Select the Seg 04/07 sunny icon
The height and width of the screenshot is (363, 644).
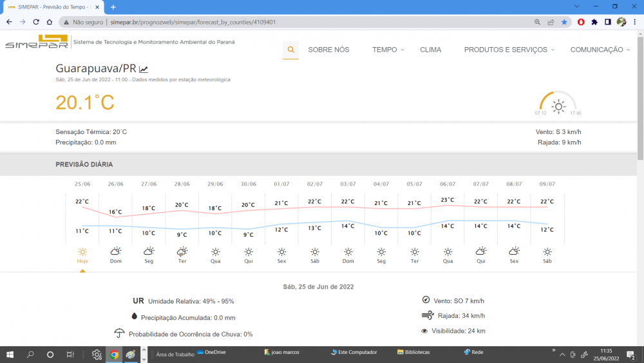(x=381, y=251)
